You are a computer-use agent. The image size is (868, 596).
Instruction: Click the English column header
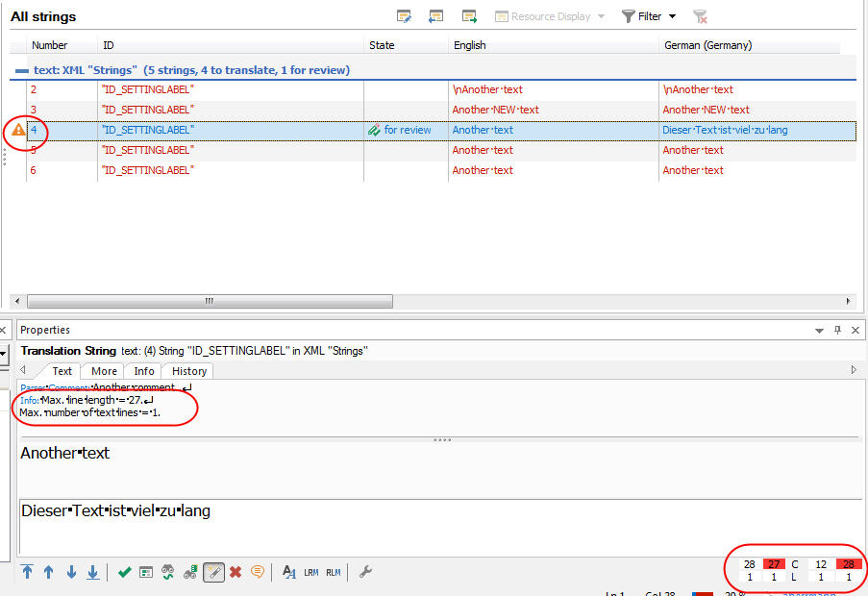[x=470, y=45]
